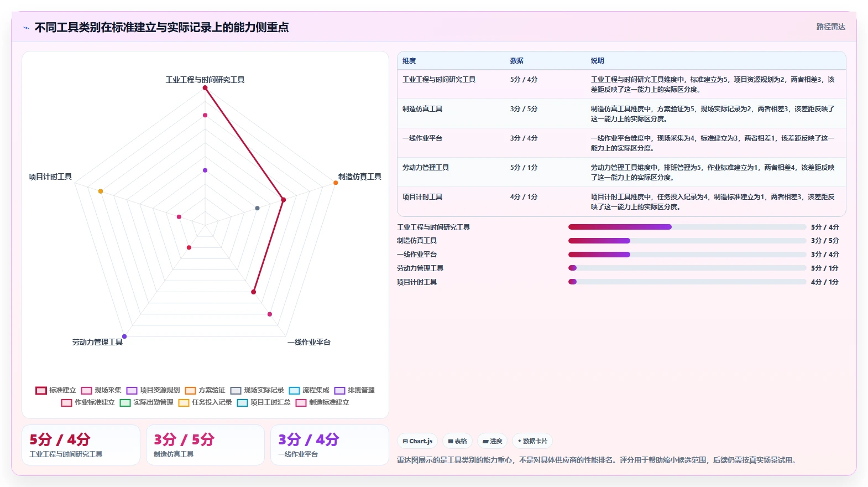Click the 数据 table column header

pyautogui.click(x=517, y=61)
